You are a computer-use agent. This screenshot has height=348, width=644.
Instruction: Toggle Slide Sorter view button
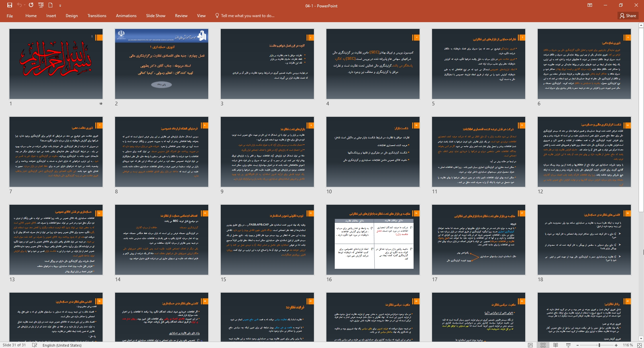coord(543,345)
